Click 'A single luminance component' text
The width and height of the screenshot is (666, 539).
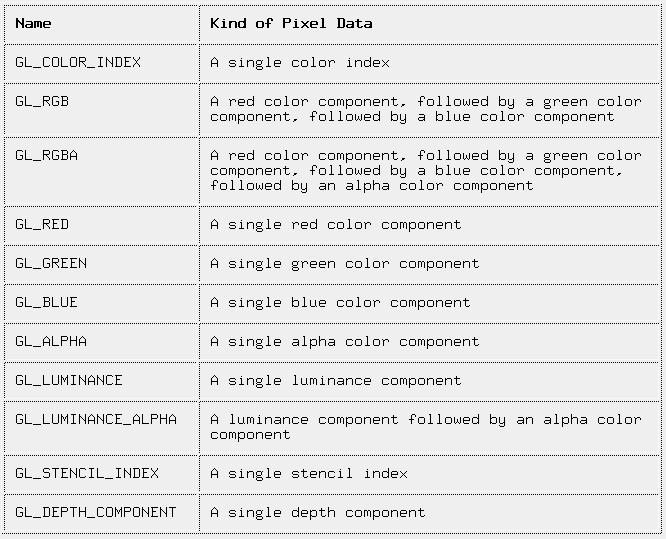[336, 380]
